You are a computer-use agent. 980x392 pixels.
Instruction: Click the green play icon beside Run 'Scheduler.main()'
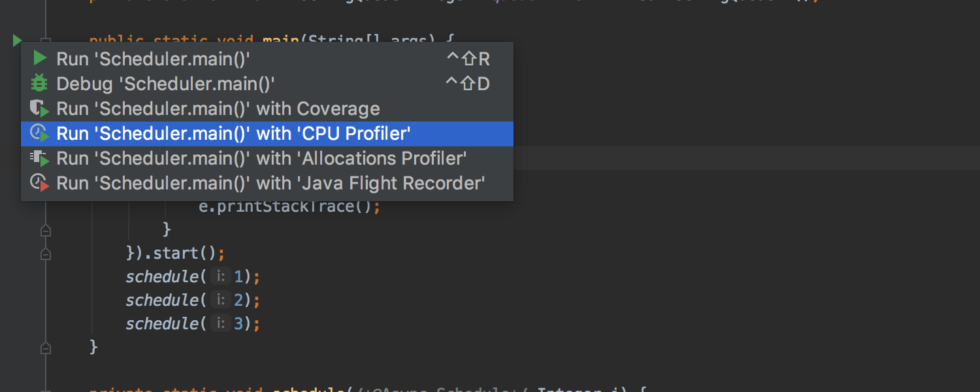39,58
